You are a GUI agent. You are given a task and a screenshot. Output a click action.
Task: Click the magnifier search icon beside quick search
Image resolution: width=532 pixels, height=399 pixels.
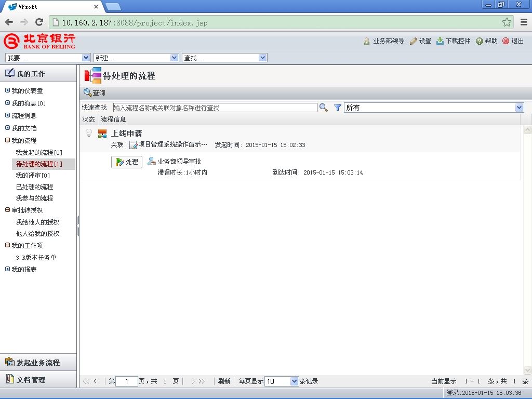point(323,108)
